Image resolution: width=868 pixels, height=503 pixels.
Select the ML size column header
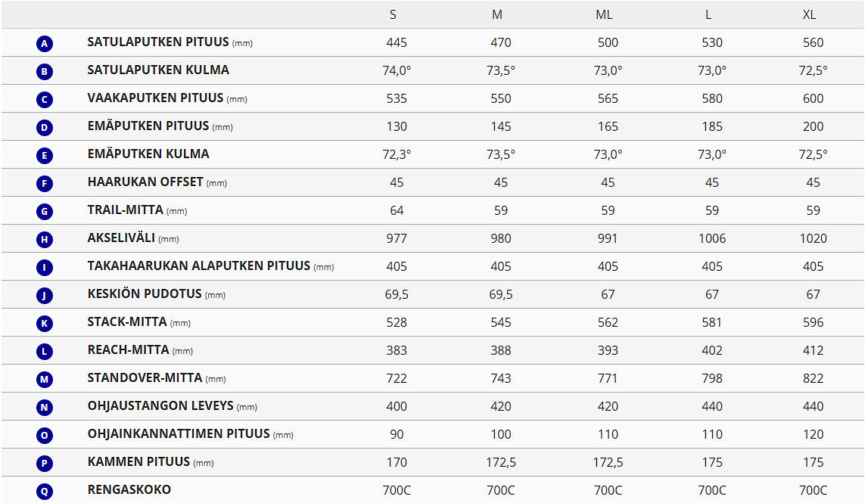point(604,15)
